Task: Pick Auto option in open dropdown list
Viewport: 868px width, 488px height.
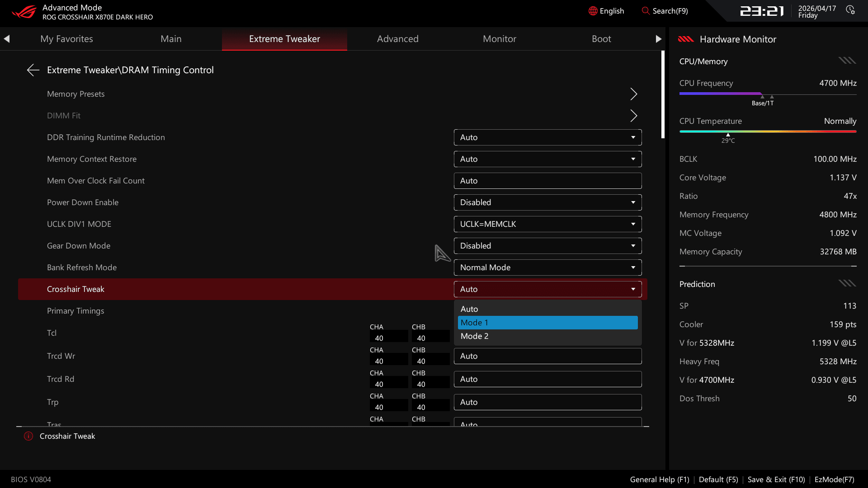Action: pos(547,309)
